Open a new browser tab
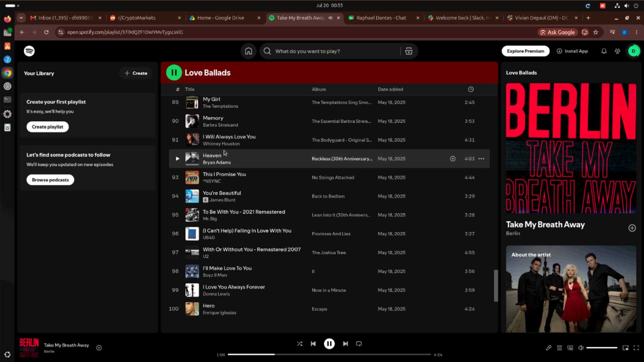The height and width of the screenshot is (362, 644). (588, 18)
